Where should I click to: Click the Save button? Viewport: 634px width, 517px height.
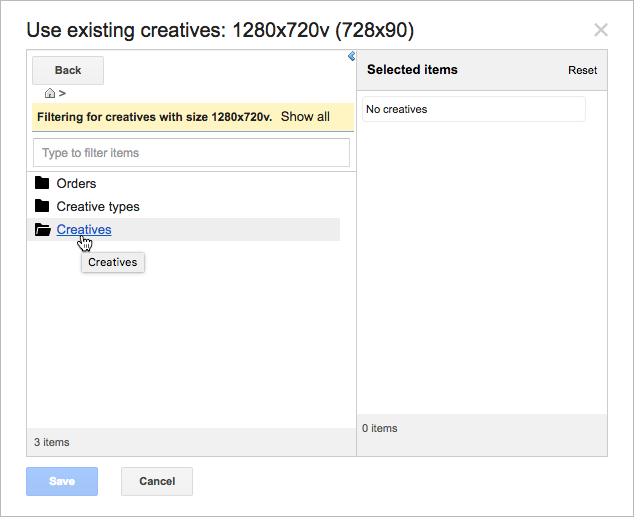[x=62, y=481]
